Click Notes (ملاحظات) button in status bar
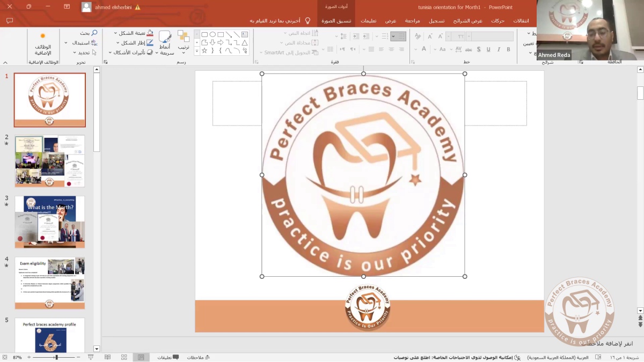644x362 pixels. pyautogui.click(x=199, y=357)
